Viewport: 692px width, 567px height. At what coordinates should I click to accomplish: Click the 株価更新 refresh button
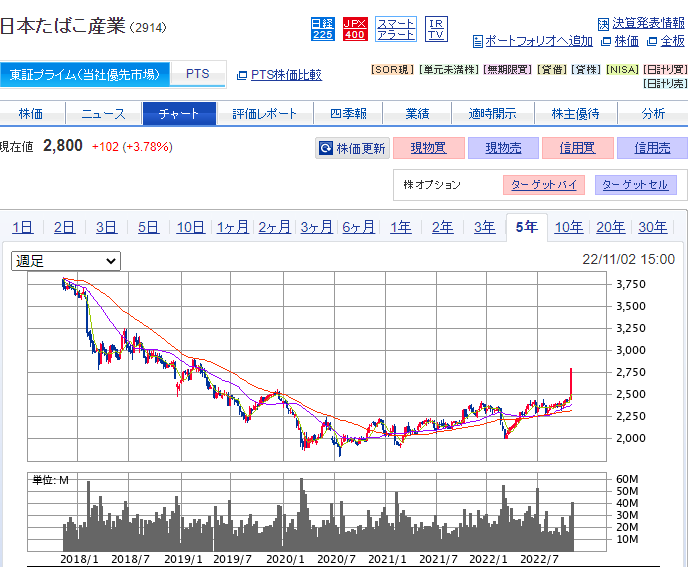click(352, 148)
